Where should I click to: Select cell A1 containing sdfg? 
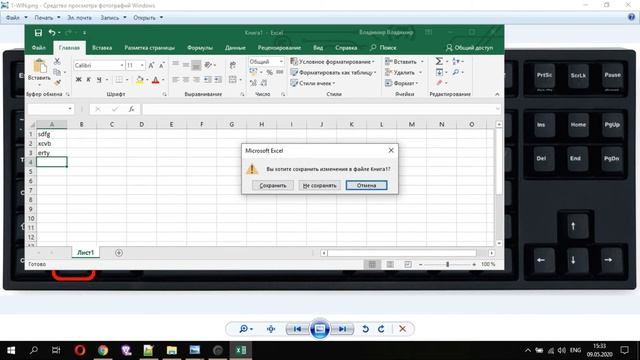pyautogui.click(x=51, y=134)
